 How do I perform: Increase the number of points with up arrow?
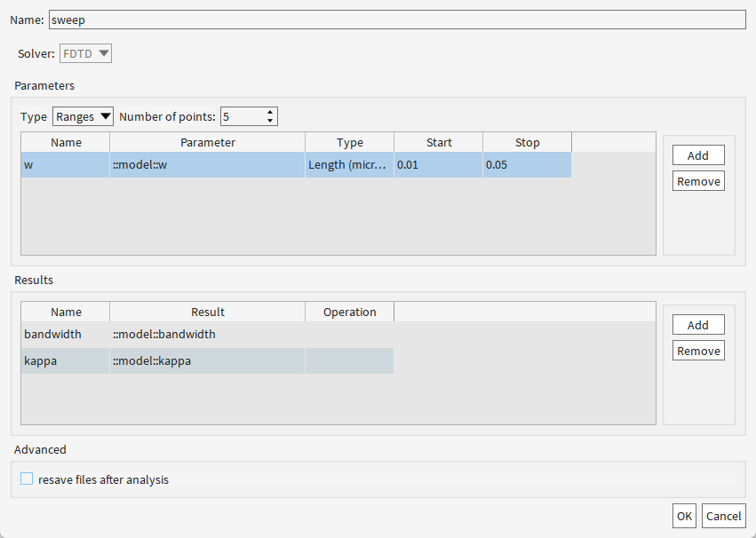(270, 112)
